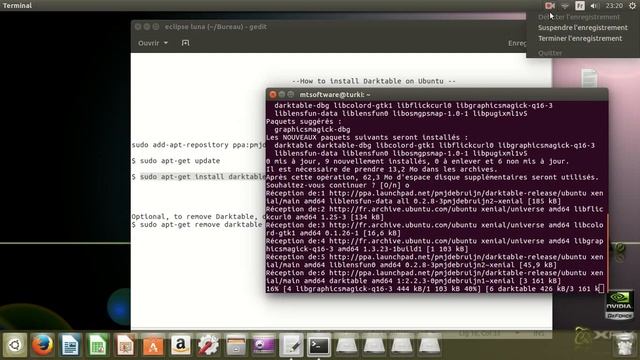The width and height of the screenshot is (640, 360).
Task: Switch to Terminal dock icon
Action: click(x=319, y=345)
